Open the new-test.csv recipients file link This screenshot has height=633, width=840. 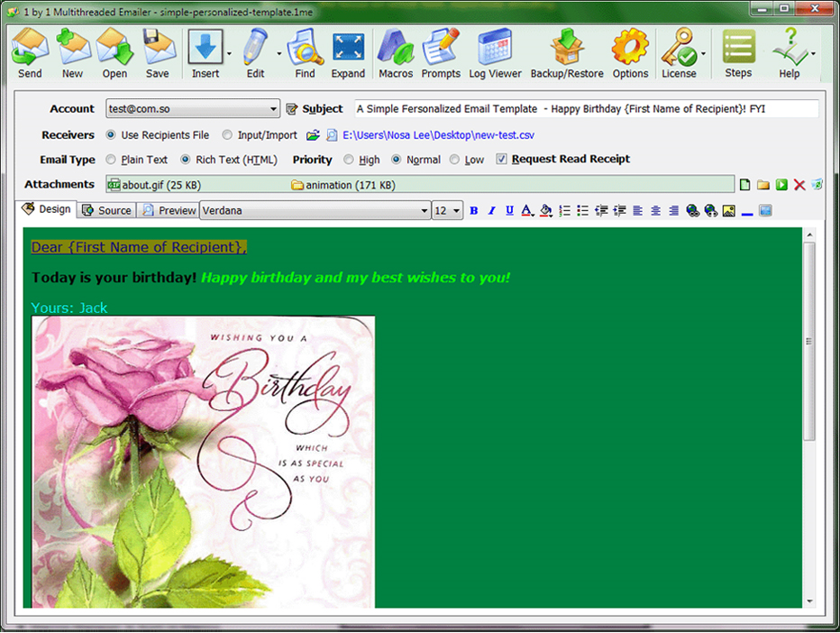(438, 135)
